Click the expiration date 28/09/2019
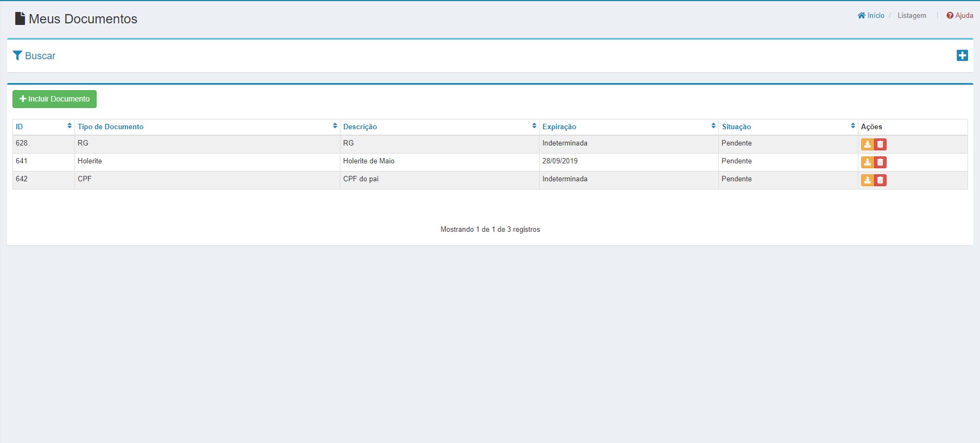 click(560, 161)
